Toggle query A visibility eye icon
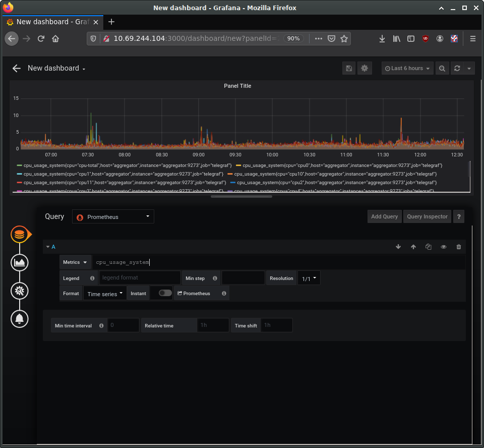 [x=444, y=247]
